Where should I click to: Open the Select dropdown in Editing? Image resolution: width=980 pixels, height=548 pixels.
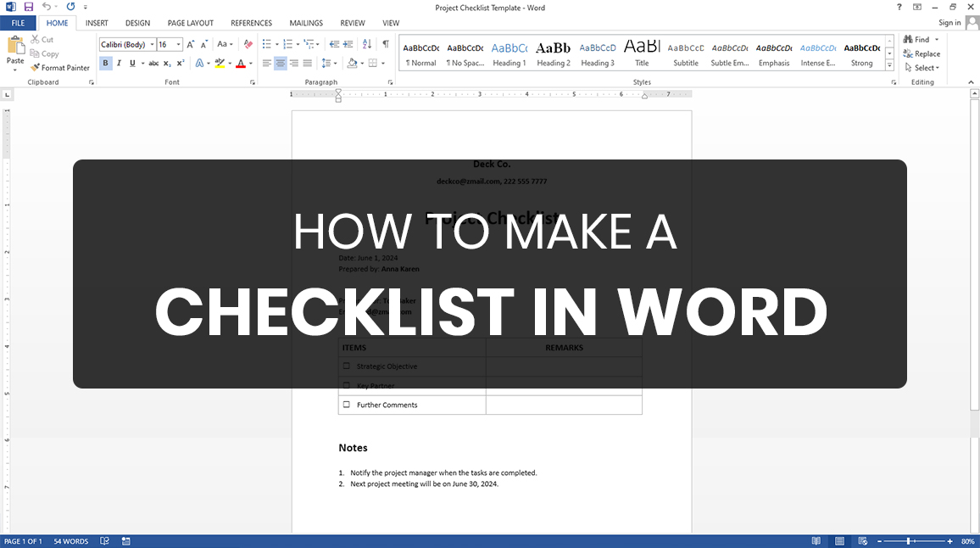pyautogui.click(x=922, y=68)
